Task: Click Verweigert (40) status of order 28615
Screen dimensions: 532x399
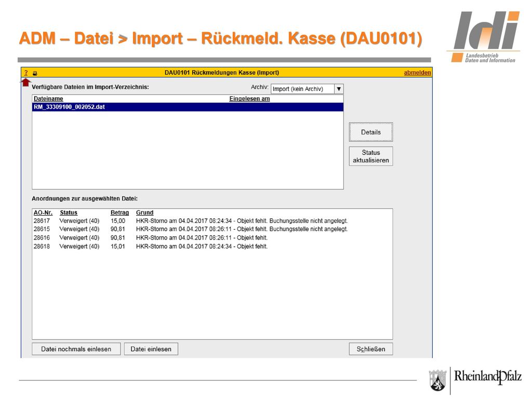Action: click(79, 229)
